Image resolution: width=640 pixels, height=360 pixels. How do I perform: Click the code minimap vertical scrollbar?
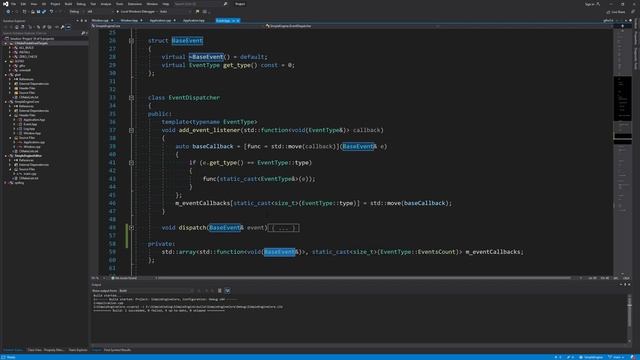click(622, 151)
